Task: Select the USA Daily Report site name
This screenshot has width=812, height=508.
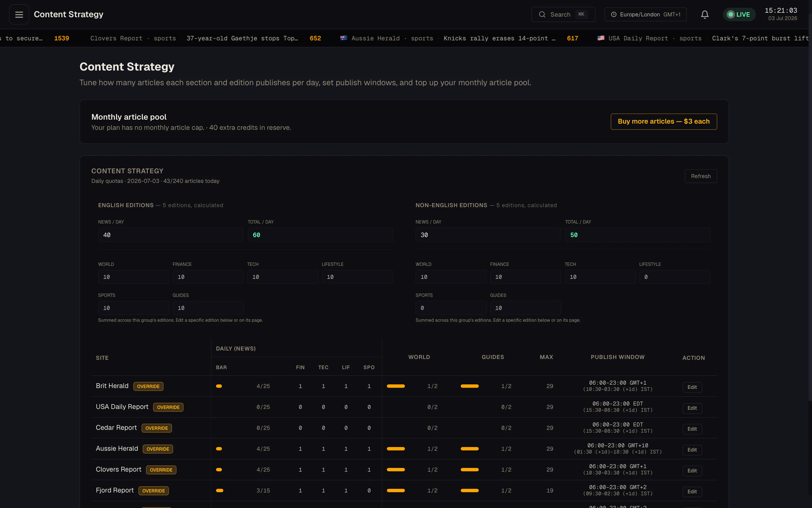Action: click(122, 406)
